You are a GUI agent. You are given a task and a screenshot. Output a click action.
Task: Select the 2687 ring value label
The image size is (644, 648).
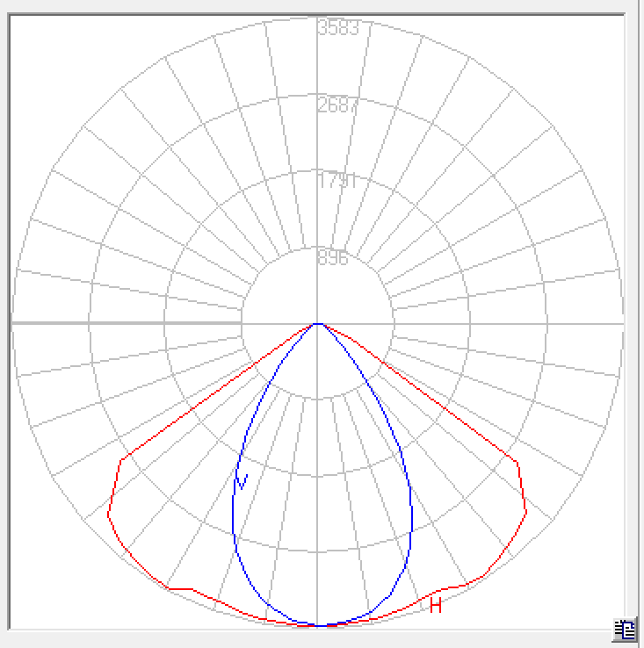click(338, 105)
